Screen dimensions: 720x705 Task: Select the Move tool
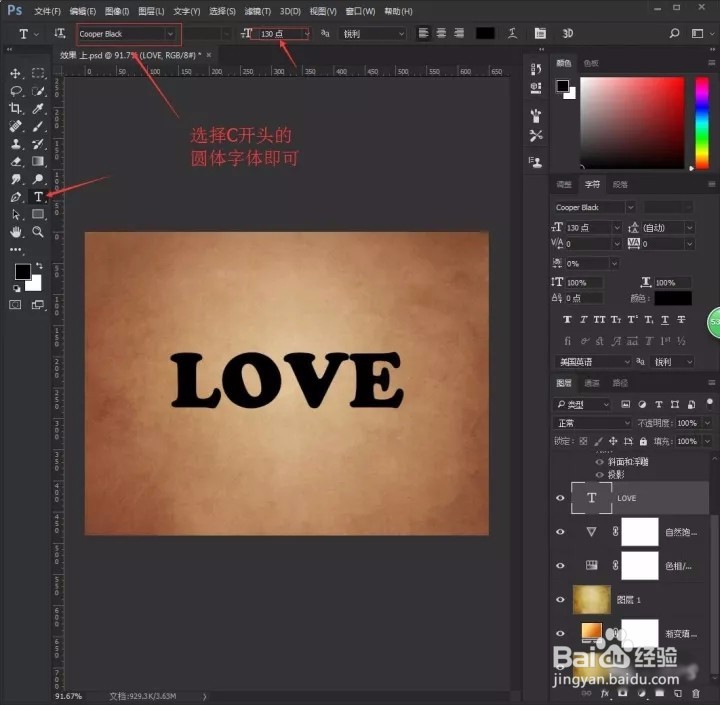[15, 73]
